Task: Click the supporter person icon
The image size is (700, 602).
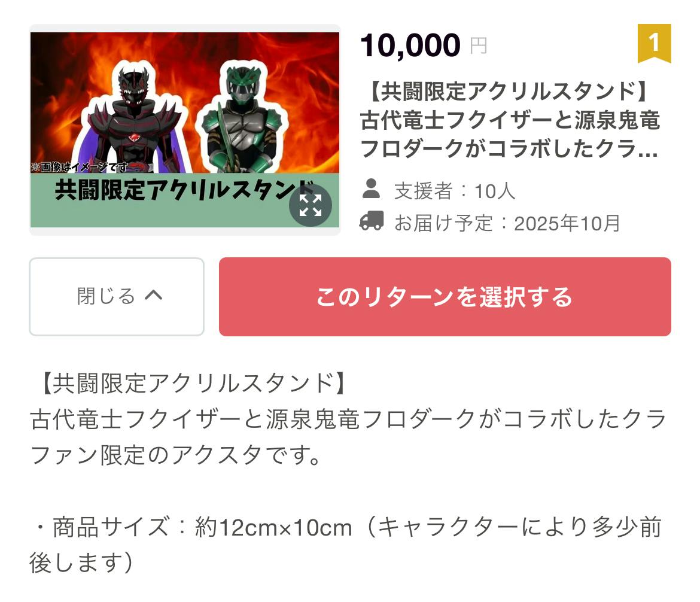Action: tap(371, 189)
